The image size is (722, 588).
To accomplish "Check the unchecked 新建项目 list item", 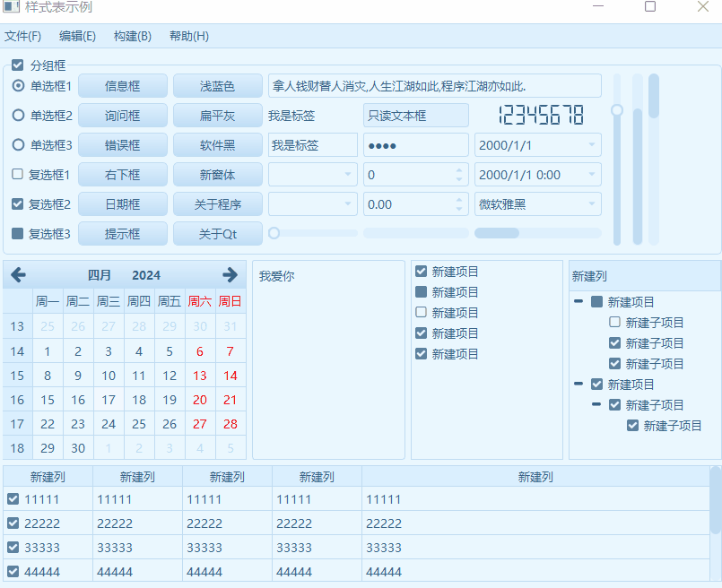I will 421,313.
